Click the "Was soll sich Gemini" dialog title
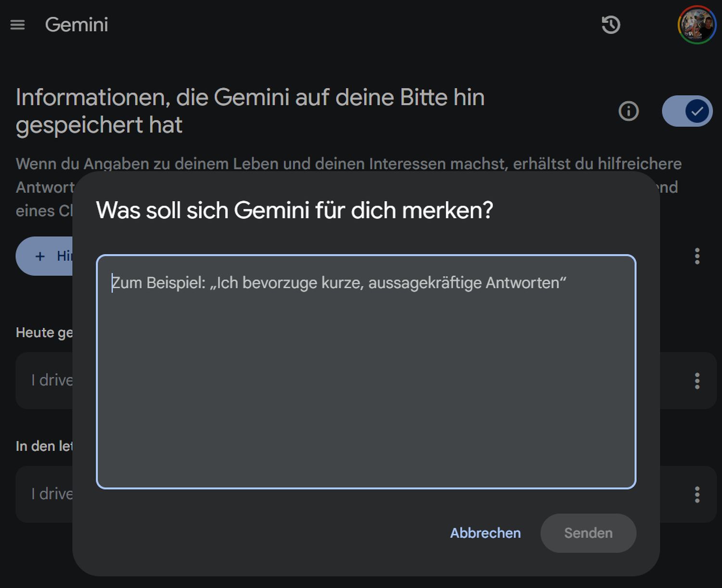Viewport: 722px width, 588px height. [295, 210]
